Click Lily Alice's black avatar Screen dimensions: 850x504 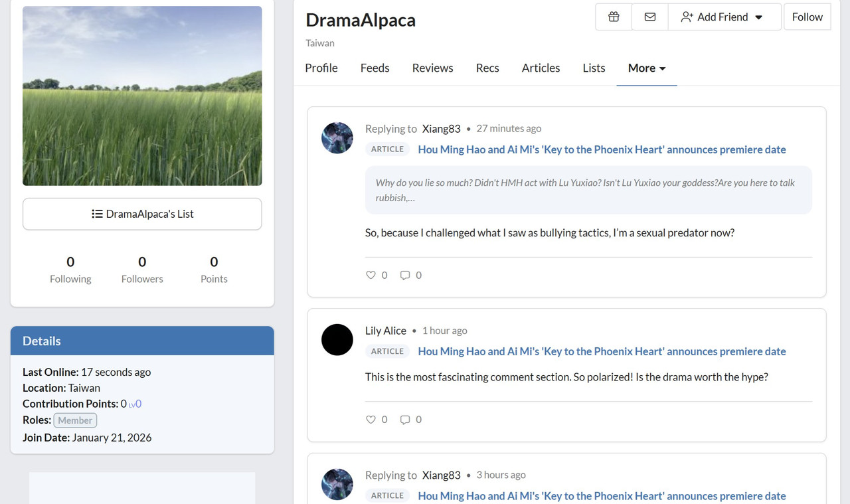tap(337, 340)
